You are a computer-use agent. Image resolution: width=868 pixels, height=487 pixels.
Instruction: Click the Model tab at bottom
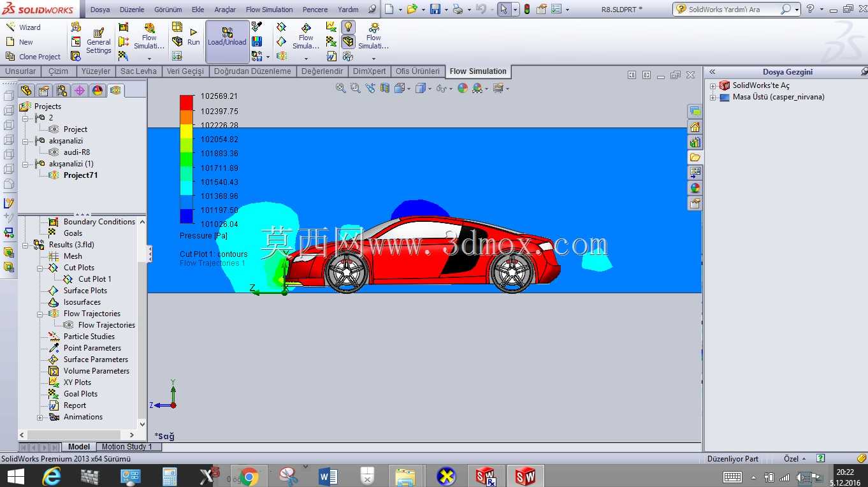coord(79,447)
